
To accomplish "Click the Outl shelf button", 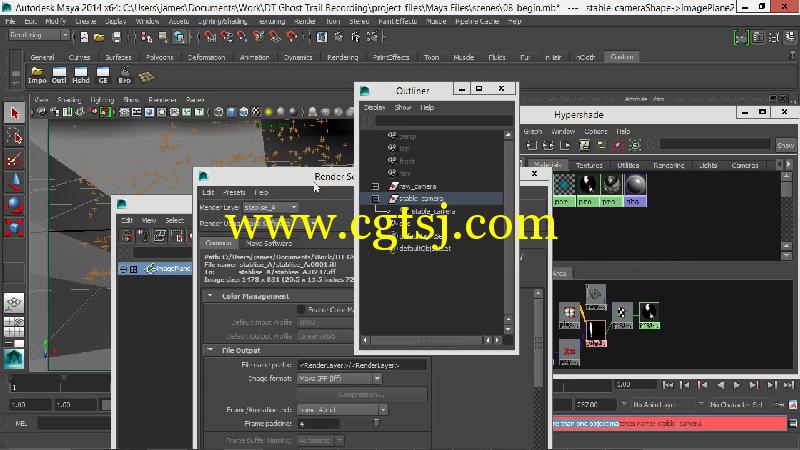I will [59, 75].
